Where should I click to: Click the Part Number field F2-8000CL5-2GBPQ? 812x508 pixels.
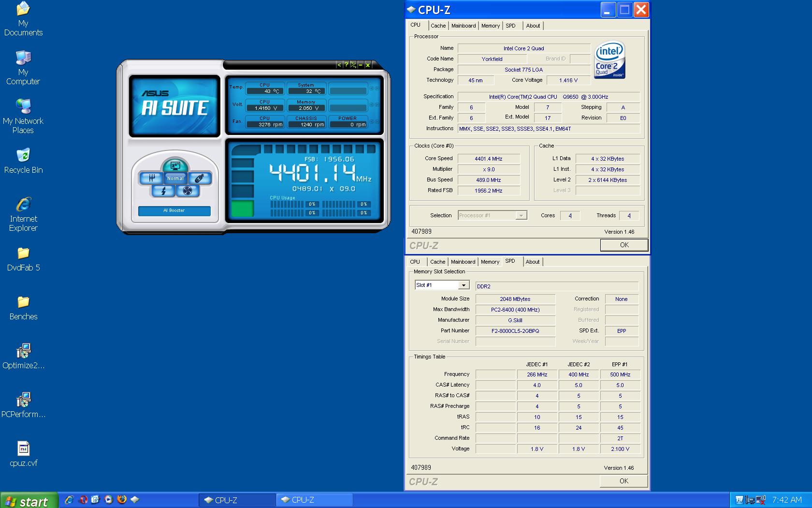515,331
